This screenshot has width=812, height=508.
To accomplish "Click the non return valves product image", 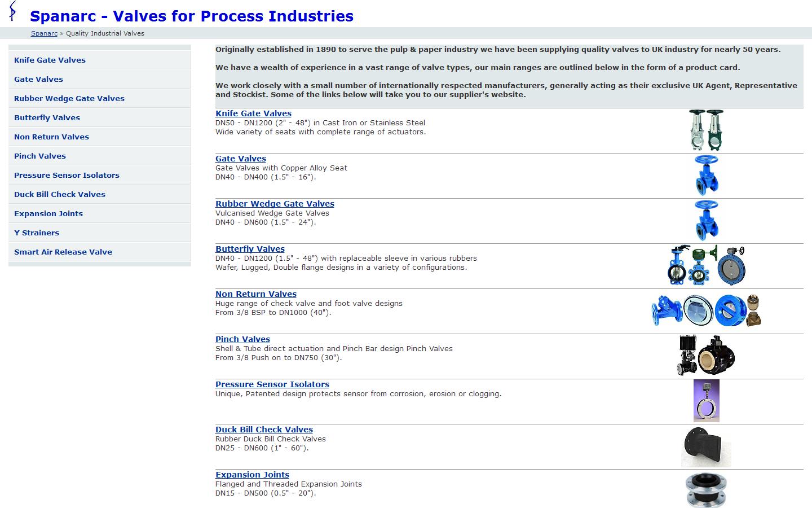I will [706, 310].
